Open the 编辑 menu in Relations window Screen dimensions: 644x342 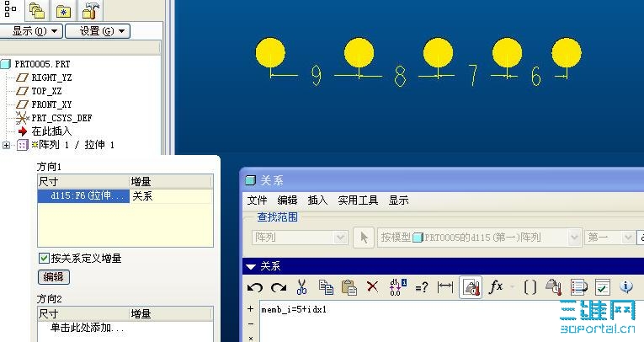(x=287, y=200)
